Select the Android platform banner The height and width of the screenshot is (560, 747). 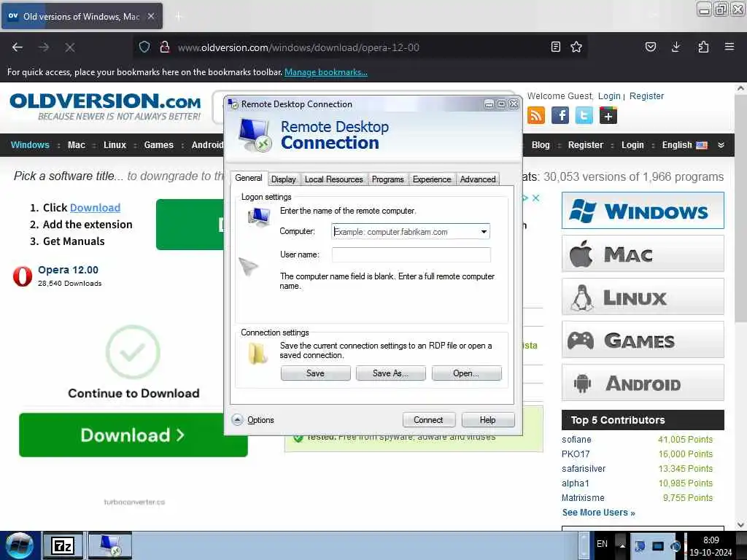[643, 383]
